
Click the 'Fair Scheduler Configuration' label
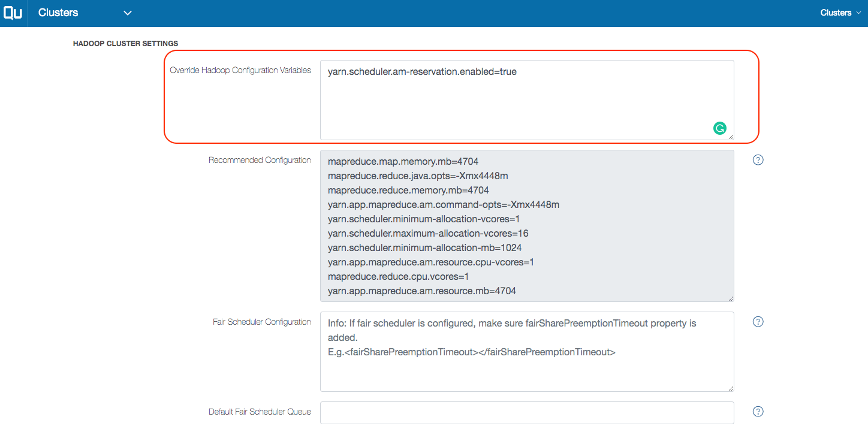tap(262, 322)
